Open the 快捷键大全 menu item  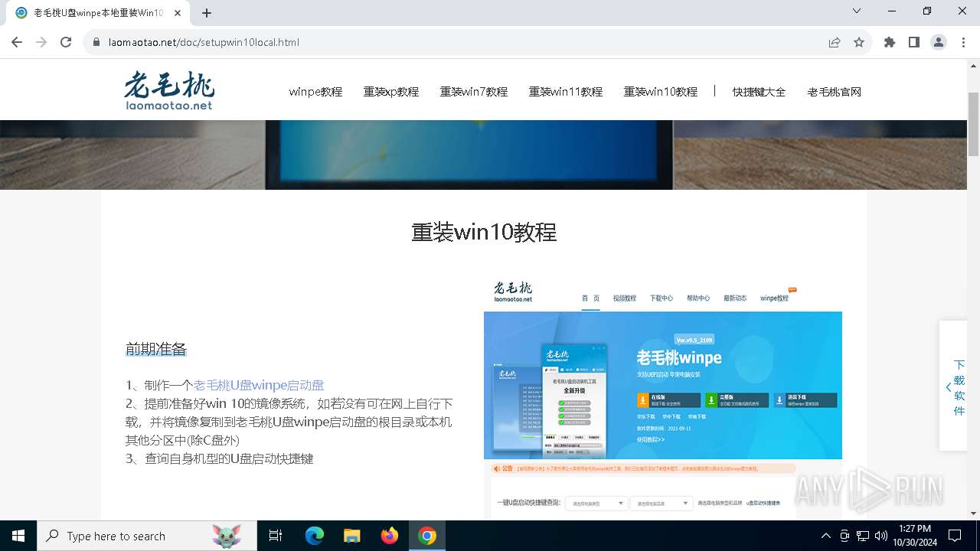[x=759, y=92]
